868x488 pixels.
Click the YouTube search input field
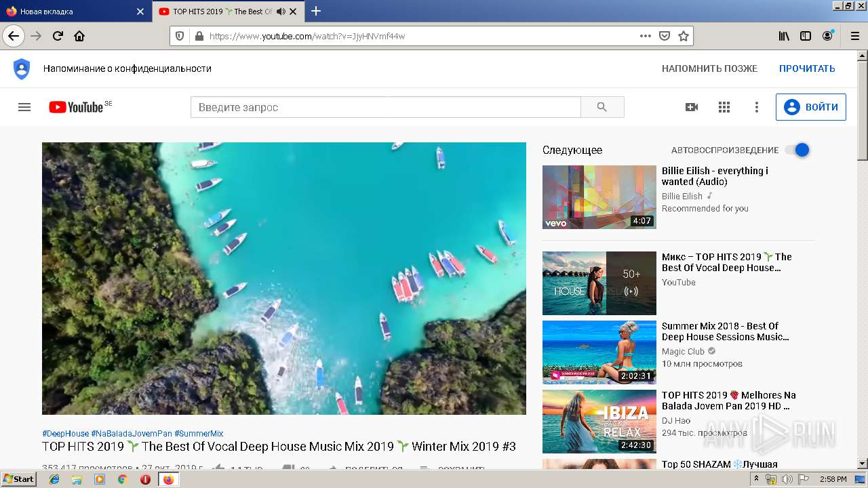(386, 107)
